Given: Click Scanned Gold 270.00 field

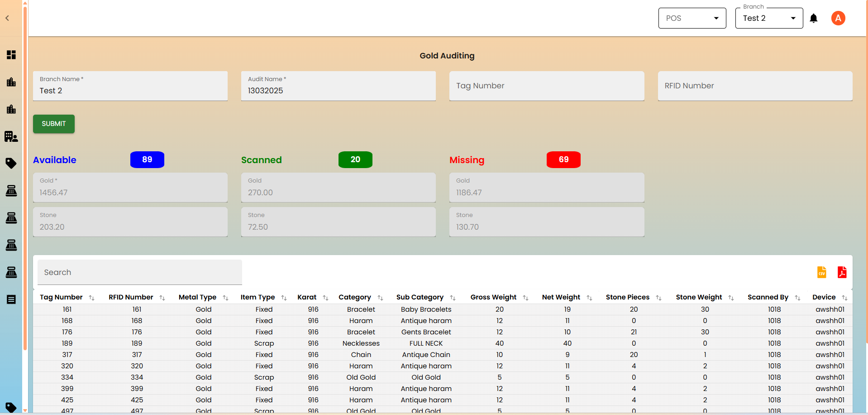Looking at the screenshot, I should point(339,188).
